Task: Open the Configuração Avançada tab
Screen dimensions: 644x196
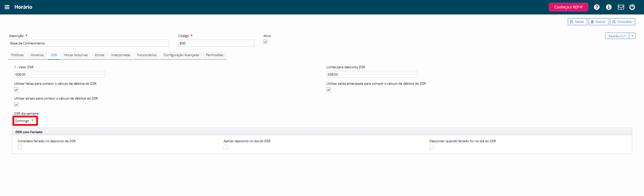Action: point(181,55)
